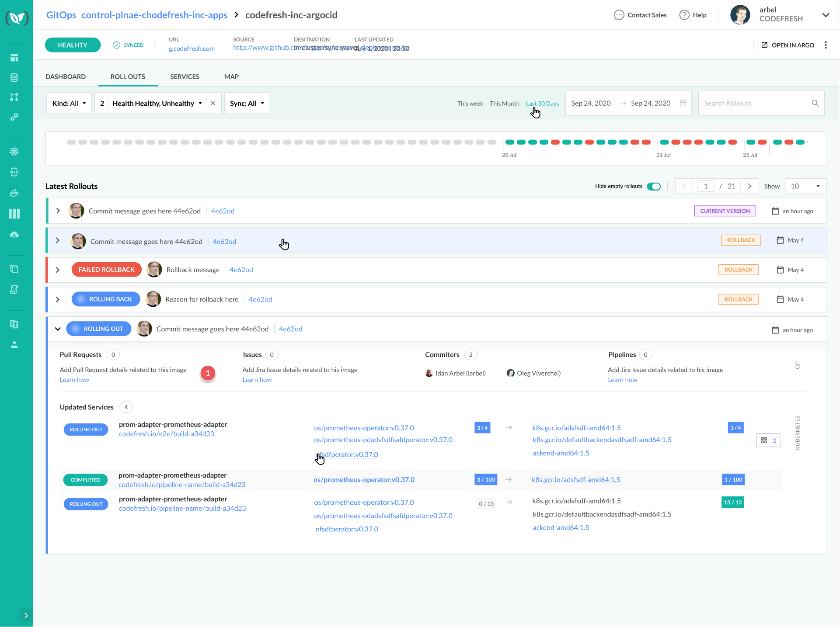840x627 pixels.
Task: Filter rollouts by This week
Action: (470, 104)
